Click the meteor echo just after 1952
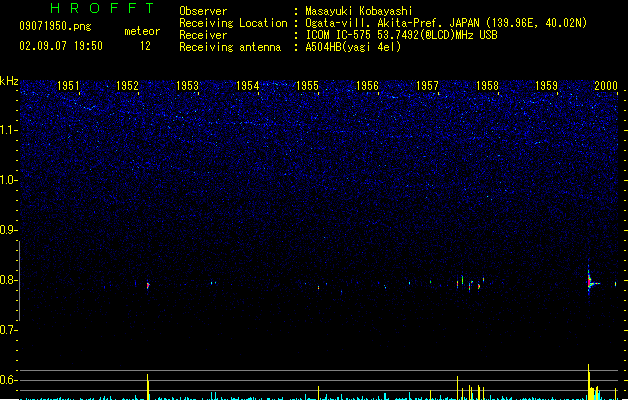This screenshot has height=400, width=629. point(148,285)
